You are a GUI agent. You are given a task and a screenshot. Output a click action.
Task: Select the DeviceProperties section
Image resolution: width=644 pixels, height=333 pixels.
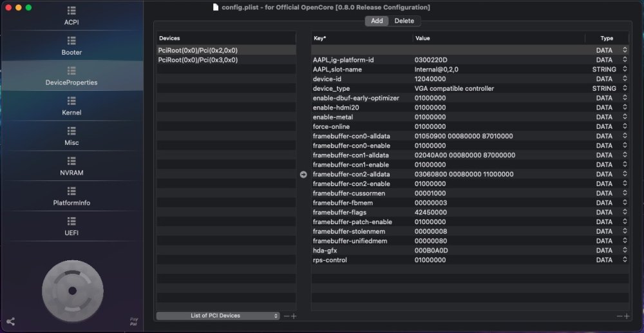tap(71, 77)
